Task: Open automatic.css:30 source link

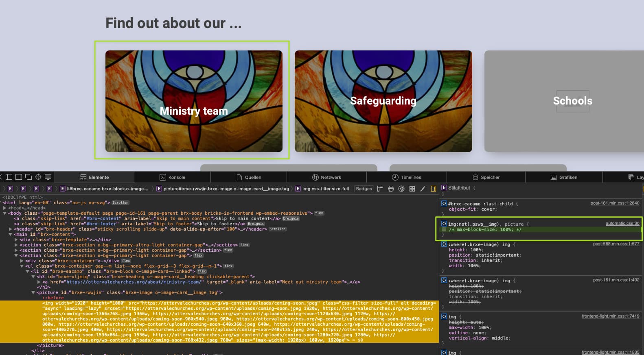Action: click(622, 223)
